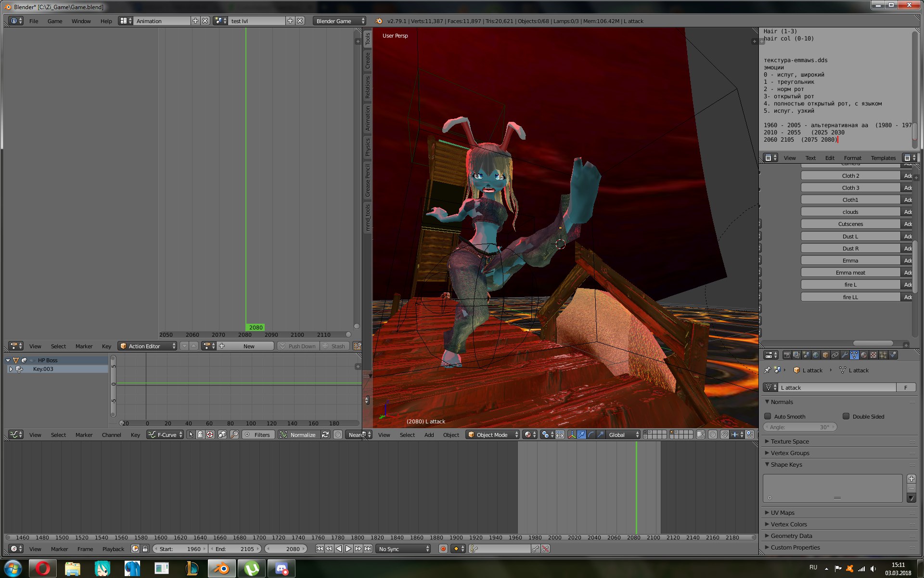
Task: Click the Start frame 1960 field
Action: click(x=180, y=549)
